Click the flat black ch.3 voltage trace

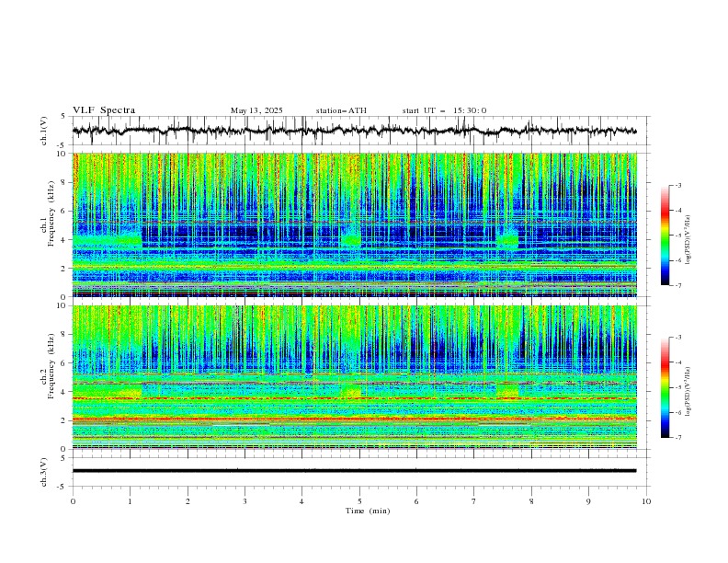[x=355, y=471]
